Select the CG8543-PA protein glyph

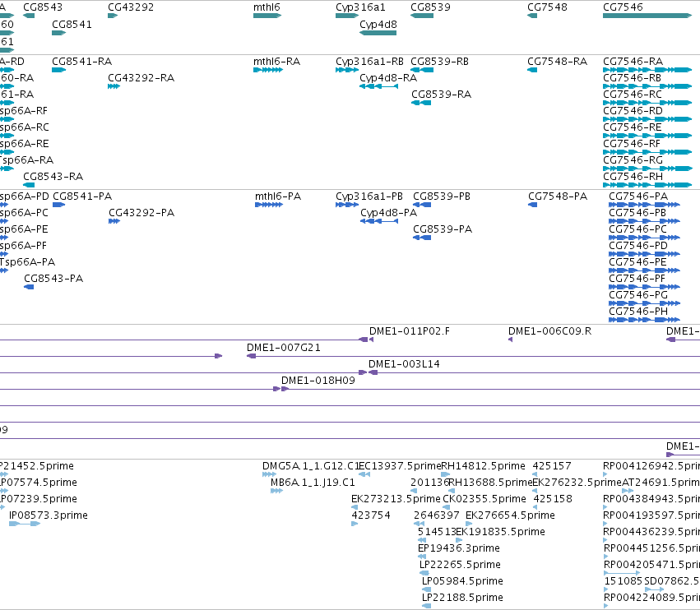click(x=29, y=287)
